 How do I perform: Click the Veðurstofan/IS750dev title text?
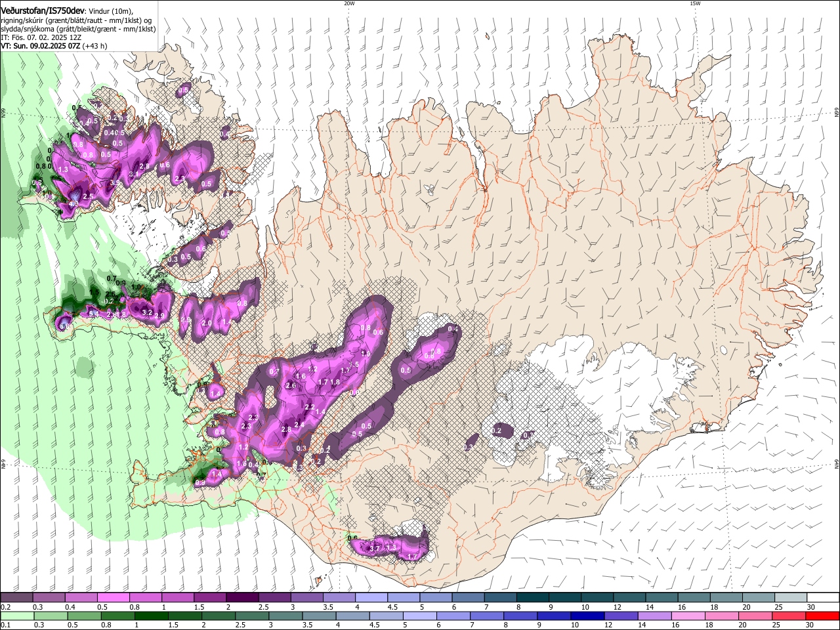(43, 10)
